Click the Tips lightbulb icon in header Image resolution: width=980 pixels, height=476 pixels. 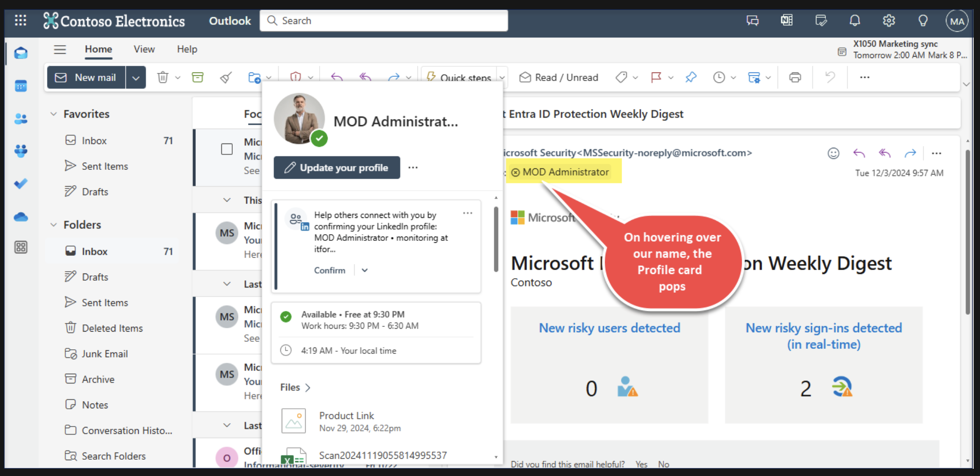923,21
